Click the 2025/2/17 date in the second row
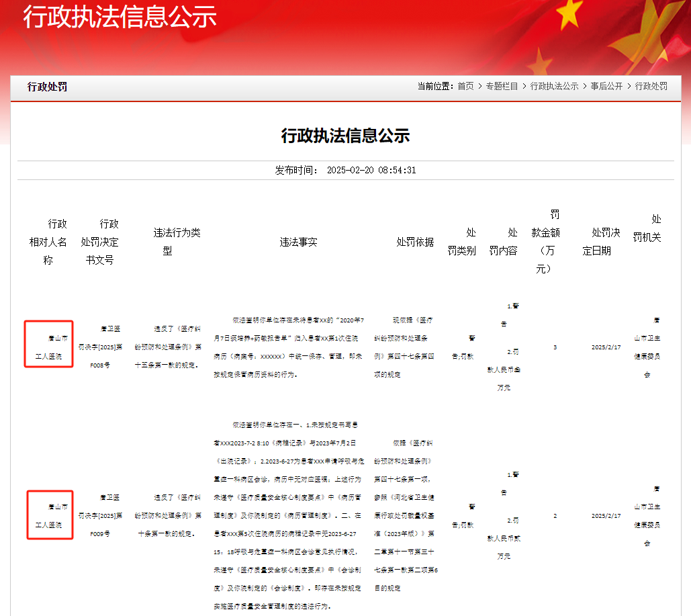Viewport: 691px width, 616px height. [x=606, y=515]
